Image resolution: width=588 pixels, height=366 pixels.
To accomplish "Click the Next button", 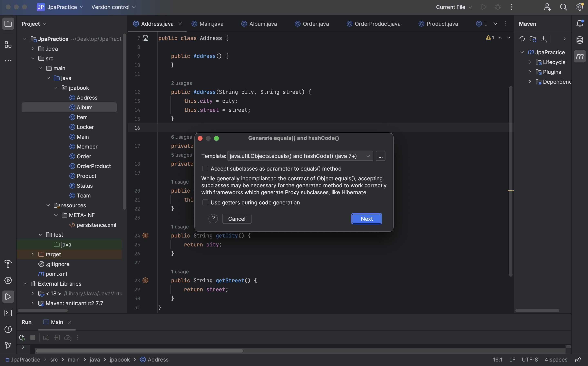I will [366, 219].
